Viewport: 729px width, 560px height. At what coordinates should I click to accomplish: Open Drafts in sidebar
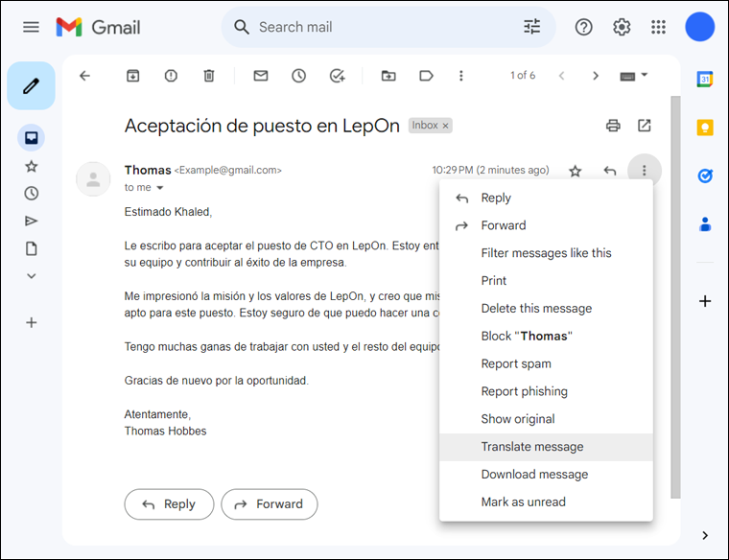click(31, 248)
